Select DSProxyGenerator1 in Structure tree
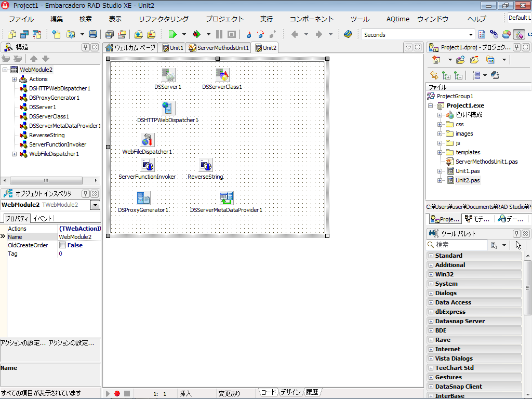 (54, 98)
